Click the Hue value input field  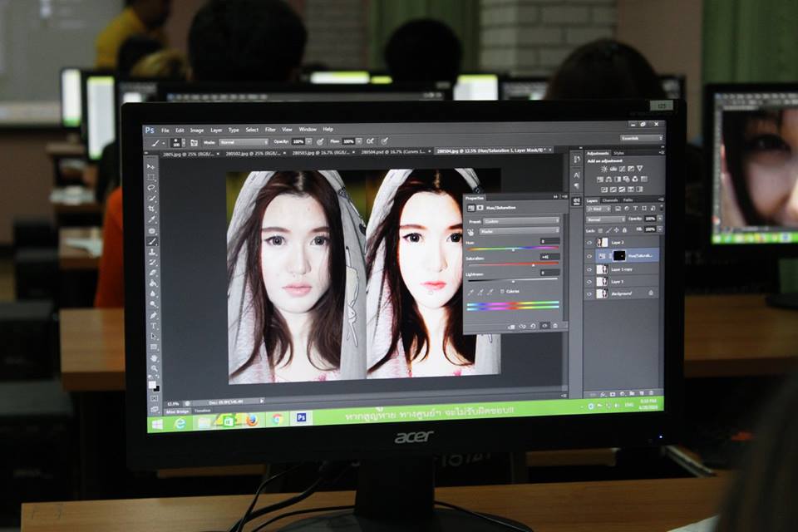549,241
